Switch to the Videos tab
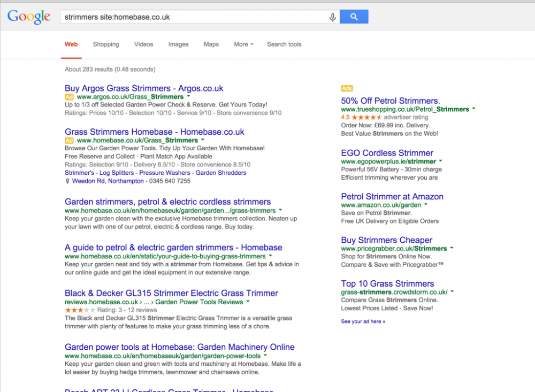The image size is (535, 392). pos(143,44)
